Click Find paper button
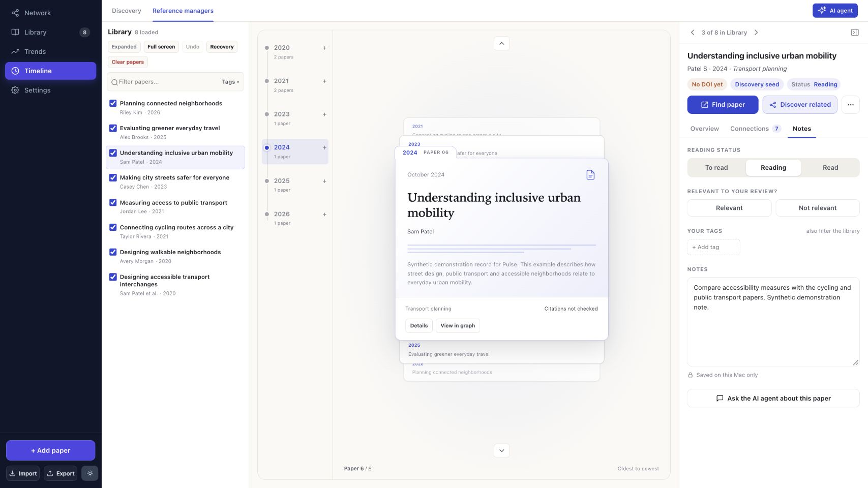Viewport: 868px width, 488px height. tap(723, 105)
